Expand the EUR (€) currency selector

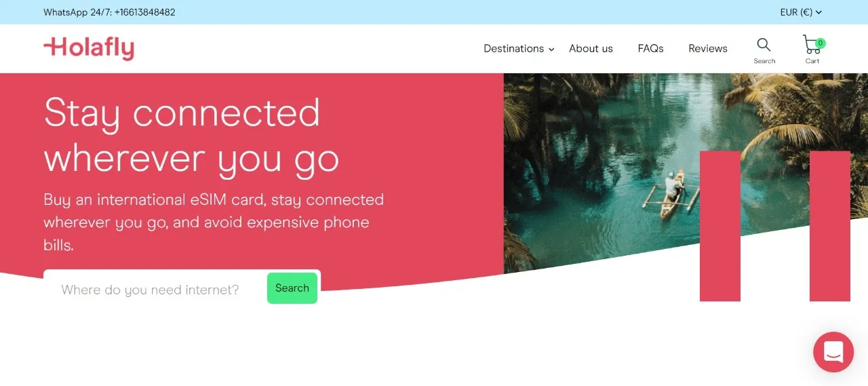(x=801, y=12)
